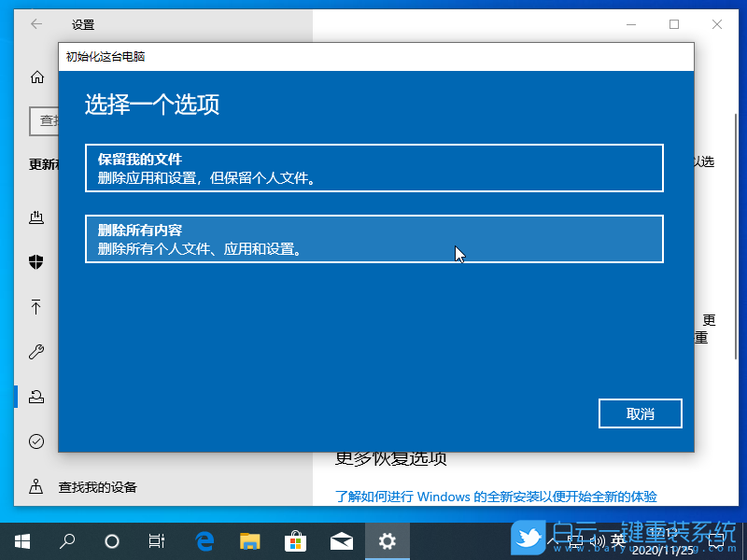
Task: Choose the 删除所有内容 reset option
Action: point(373,239)
